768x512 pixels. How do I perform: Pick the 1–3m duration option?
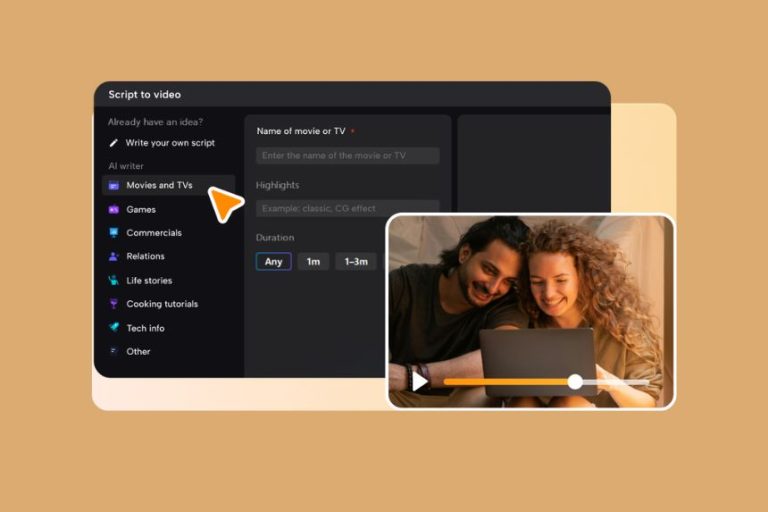[356, 262]
